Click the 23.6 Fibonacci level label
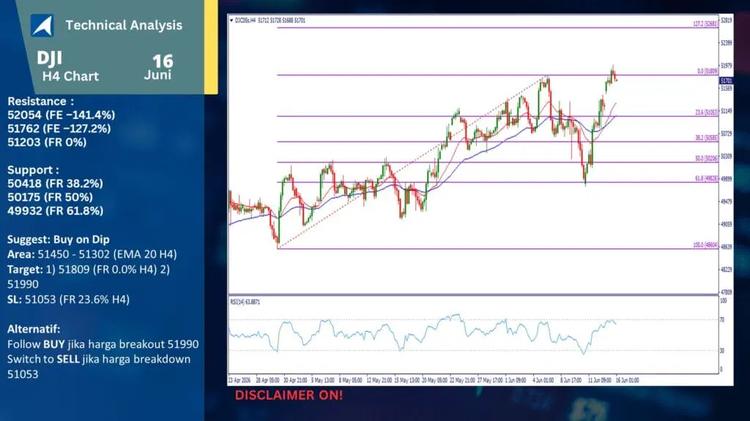The image size is (750, 421). [706, 112]
